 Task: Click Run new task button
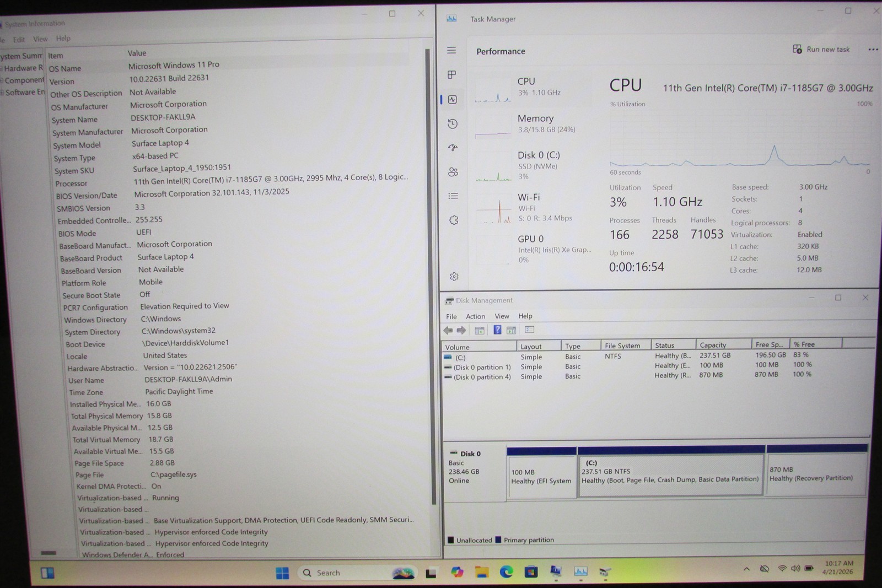pos(821,49)
